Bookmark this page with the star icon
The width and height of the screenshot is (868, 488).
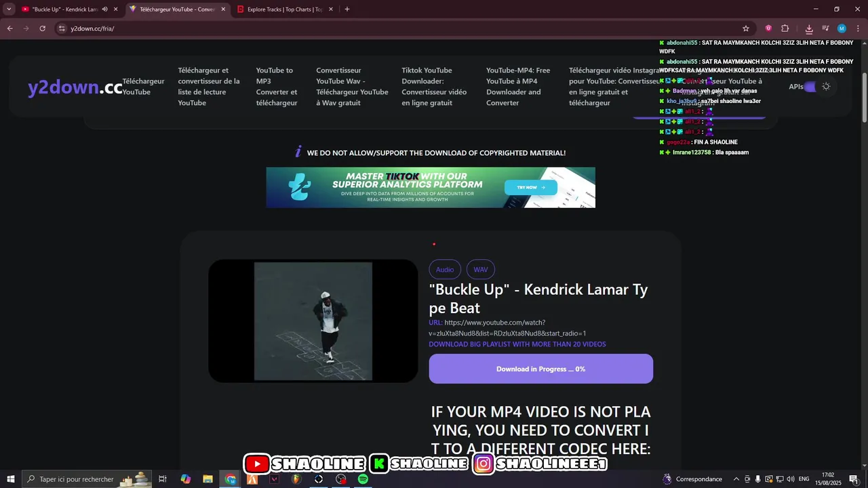(x=746, y=28)
